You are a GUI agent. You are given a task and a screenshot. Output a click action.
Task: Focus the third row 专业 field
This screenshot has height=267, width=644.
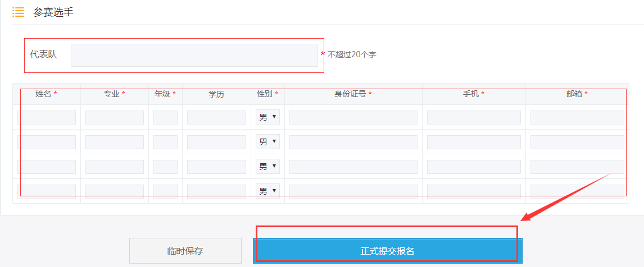115,167
